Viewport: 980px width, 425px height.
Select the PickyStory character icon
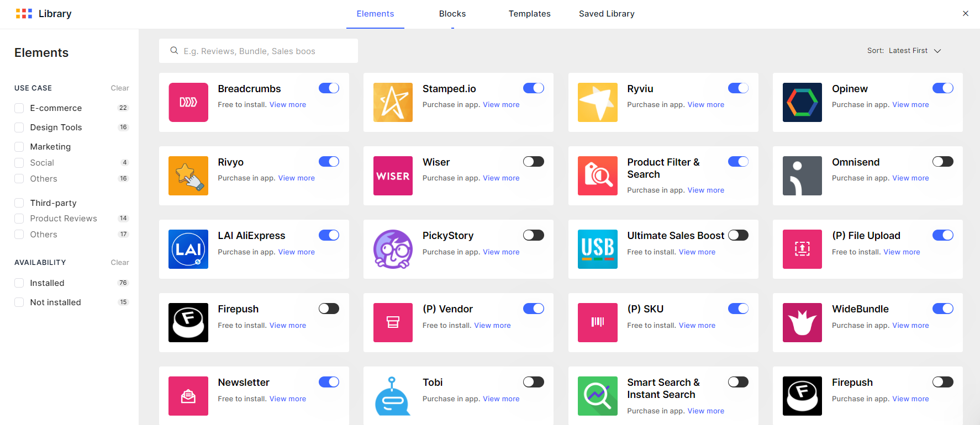click(393, 249)
